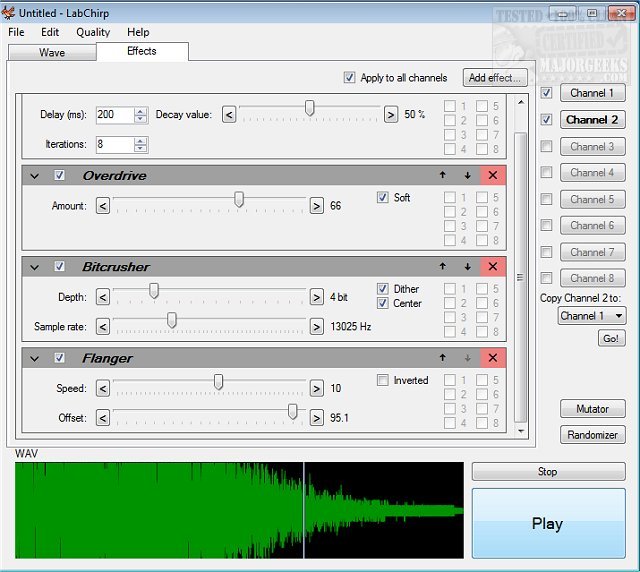This screenshot has width=640, height=572.
Task: Decrease Bitcrusher Depth with left arrow
Action: click(102, 297)
